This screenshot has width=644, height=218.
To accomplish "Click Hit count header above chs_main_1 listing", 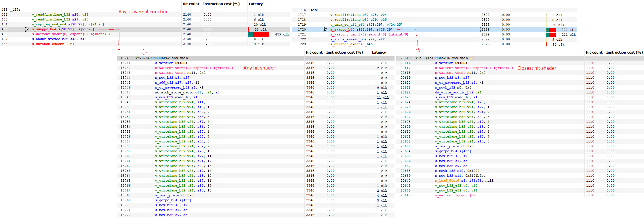I will click(x=594, y=52).
